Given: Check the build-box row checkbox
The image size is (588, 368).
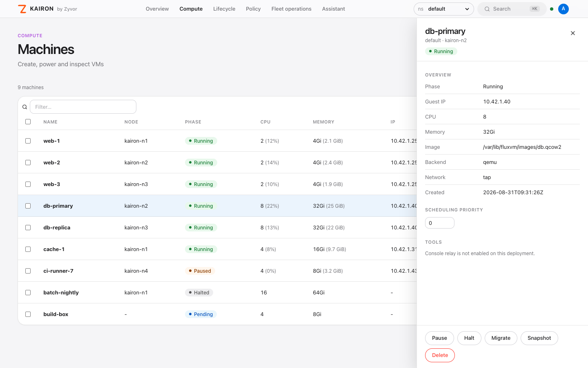Looking at the screenshot, I should [x=28, y=314].
